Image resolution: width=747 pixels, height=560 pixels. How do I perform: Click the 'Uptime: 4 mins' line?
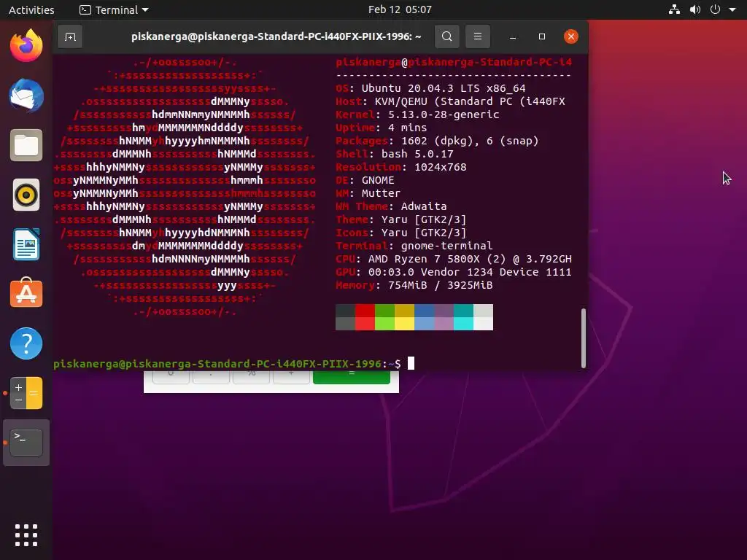pos(381,128)
